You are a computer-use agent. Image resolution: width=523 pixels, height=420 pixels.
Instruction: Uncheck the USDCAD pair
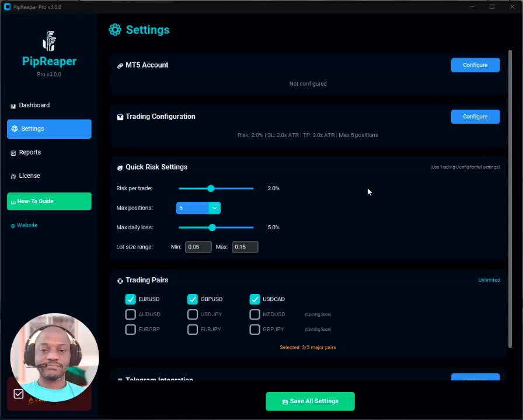254,299
